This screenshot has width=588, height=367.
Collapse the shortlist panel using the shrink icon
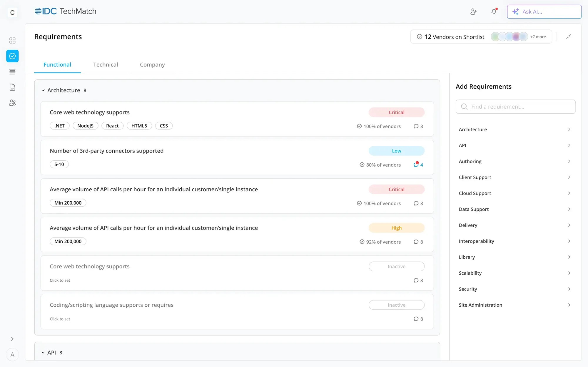coord(568,36)
